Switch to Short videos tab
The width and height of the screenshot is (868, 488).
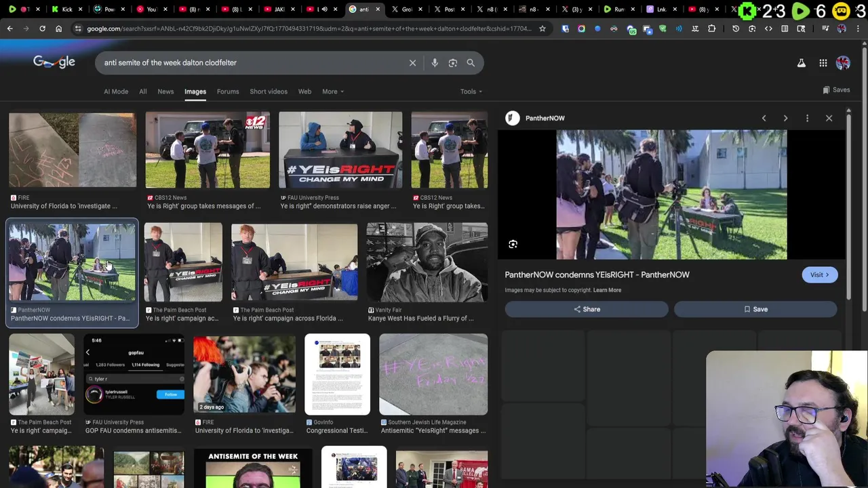[x=269, y=91]
